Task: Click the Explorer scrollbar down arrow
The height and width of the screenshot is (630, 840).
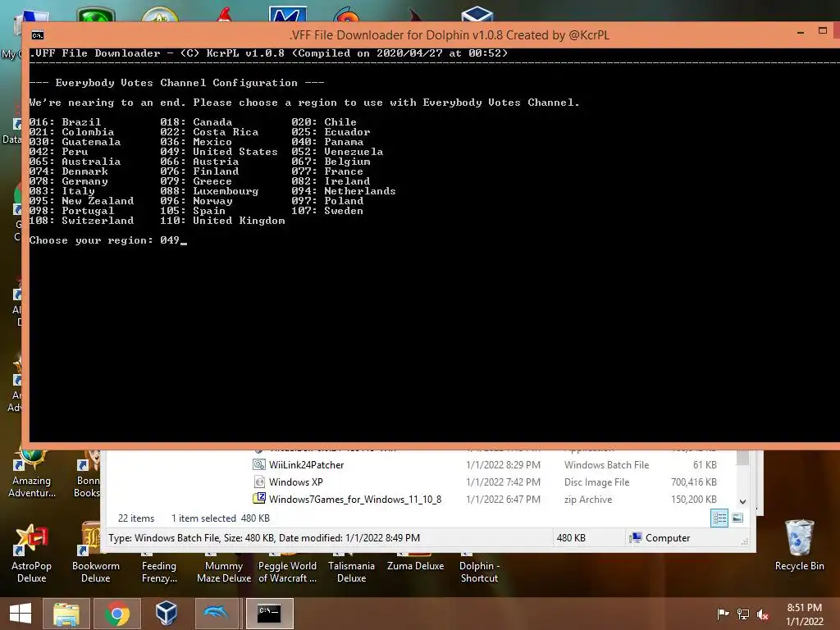Action: (x=742, y=502)
